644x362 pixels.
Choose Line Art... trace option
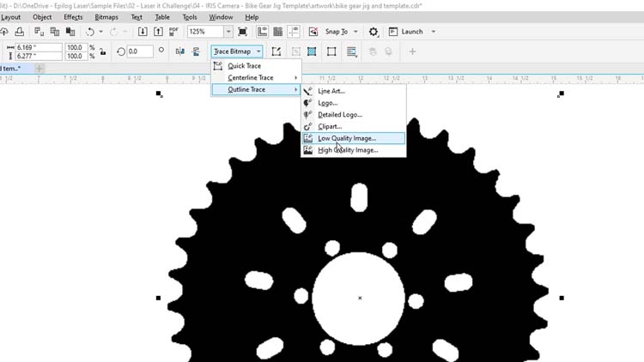tap(353, 91)
